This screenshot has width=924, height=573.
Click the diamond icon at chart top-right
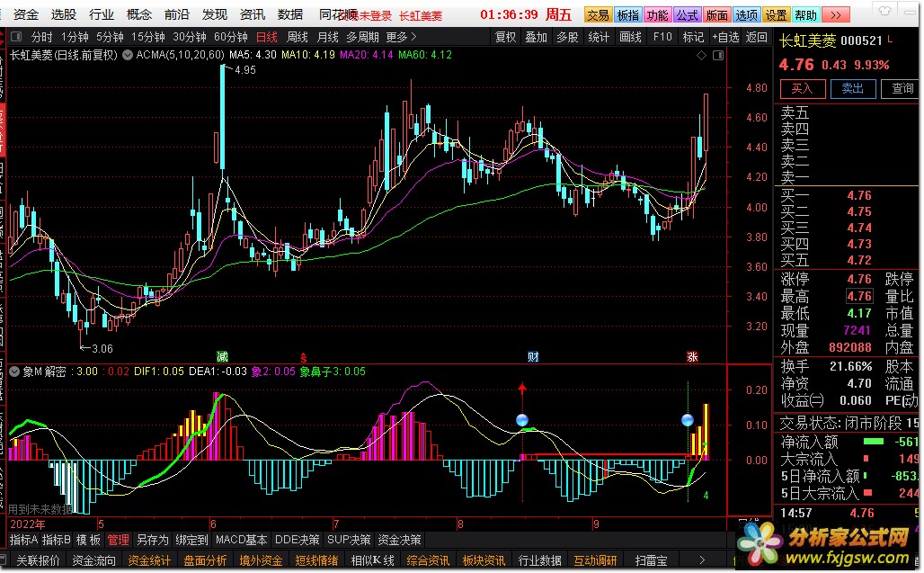coord(701,56)
